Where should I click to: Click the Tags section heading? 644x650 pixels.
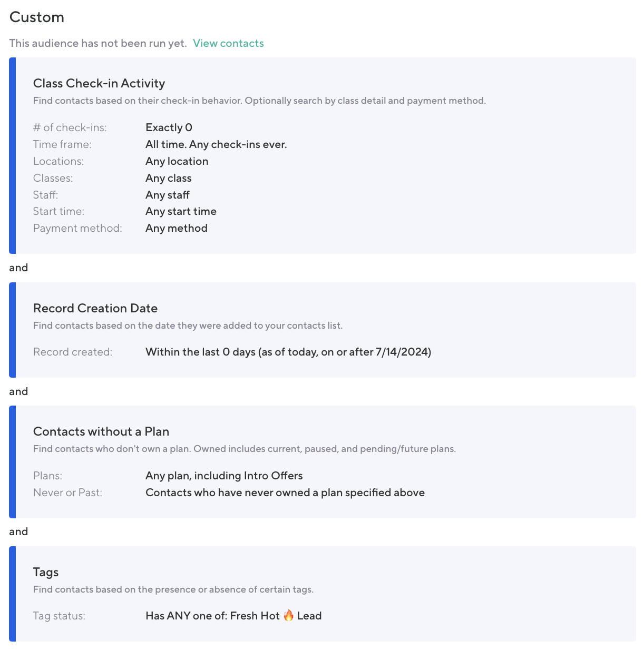point(46,572)
